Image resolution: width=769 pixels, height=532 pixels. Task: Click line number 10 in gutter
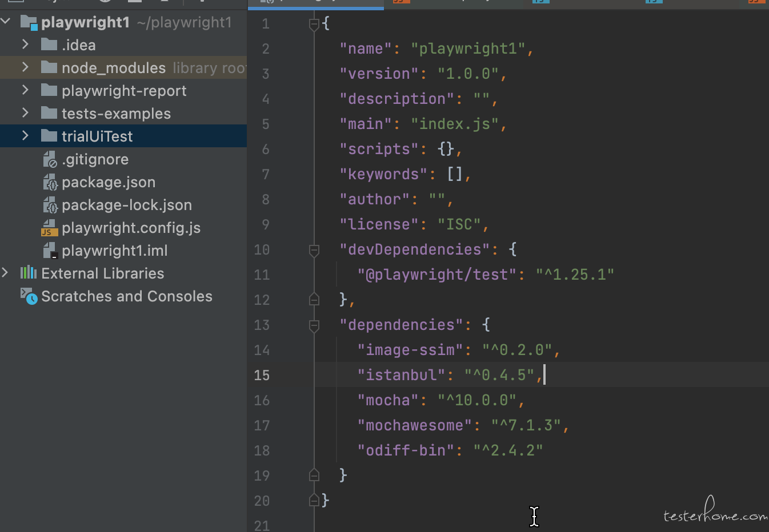tap(262, 249)
